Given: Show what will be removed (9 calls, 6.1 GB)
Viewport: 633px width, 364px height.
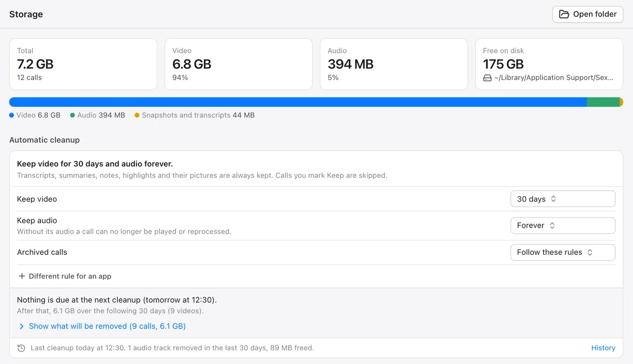Looking at the screenshot, I should point(107,326).
